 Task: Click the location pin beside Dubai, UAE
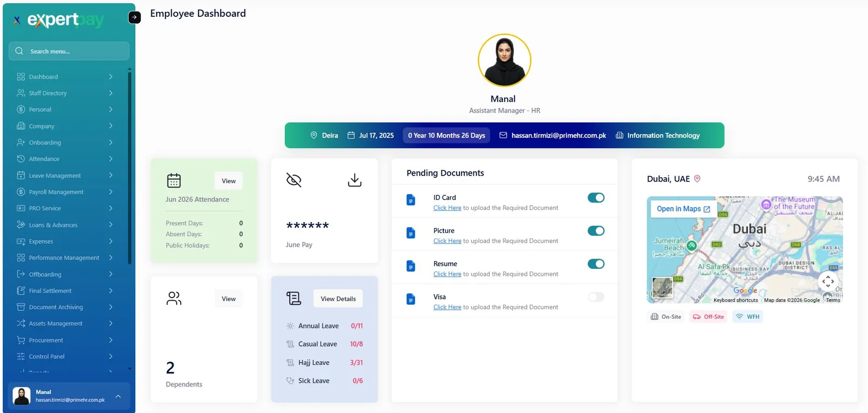697,178
